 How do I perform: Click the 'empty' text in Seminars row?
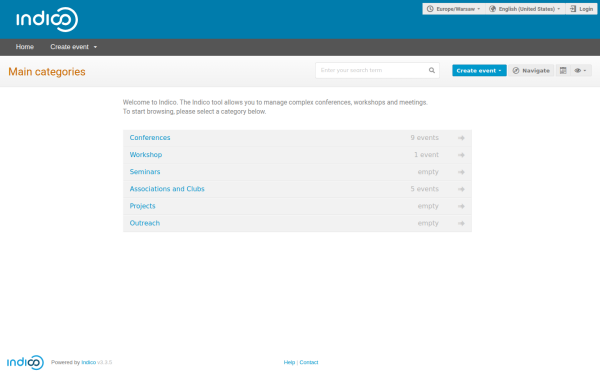pyautogui.click(x=428, y=172)
